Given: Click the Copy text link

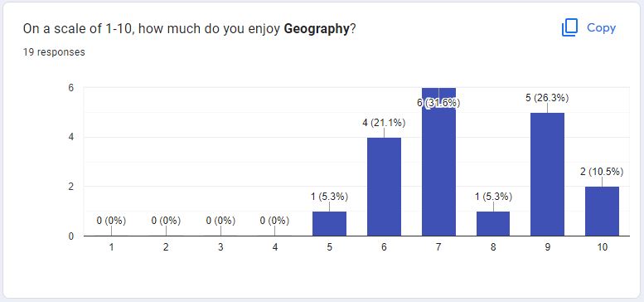Looking at the screenshot, I should [x=601, y=28].
